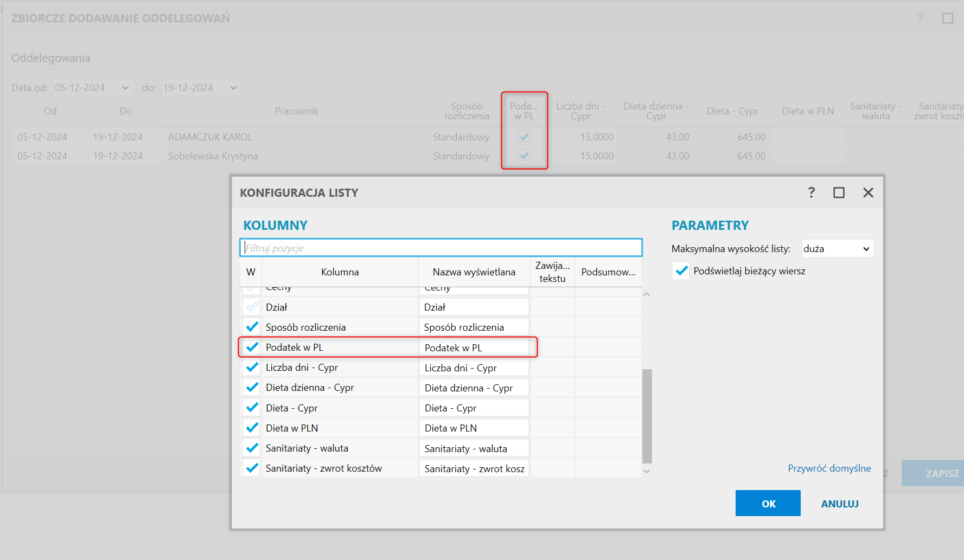
Task: Expand the 'do' date dropdown
Action: (233, 88)
